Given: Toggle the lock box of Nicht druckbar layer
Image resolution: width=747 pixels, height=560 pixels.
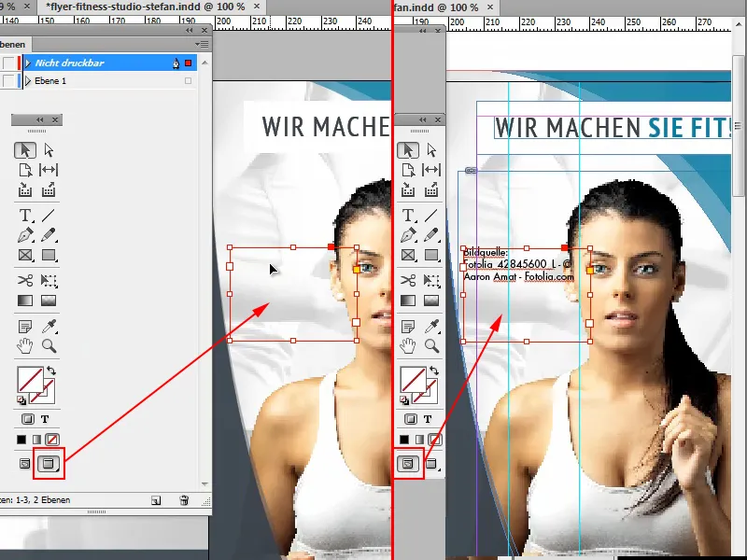Looking at the screenshot, I should pyautogui.click(x=8, y=63).
